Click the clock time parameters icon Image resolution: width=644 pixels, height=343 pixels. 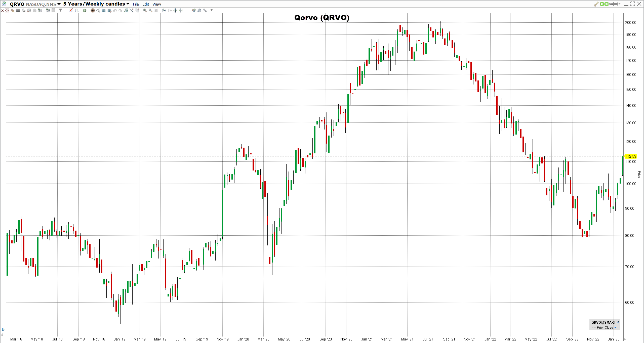point(29,11)
